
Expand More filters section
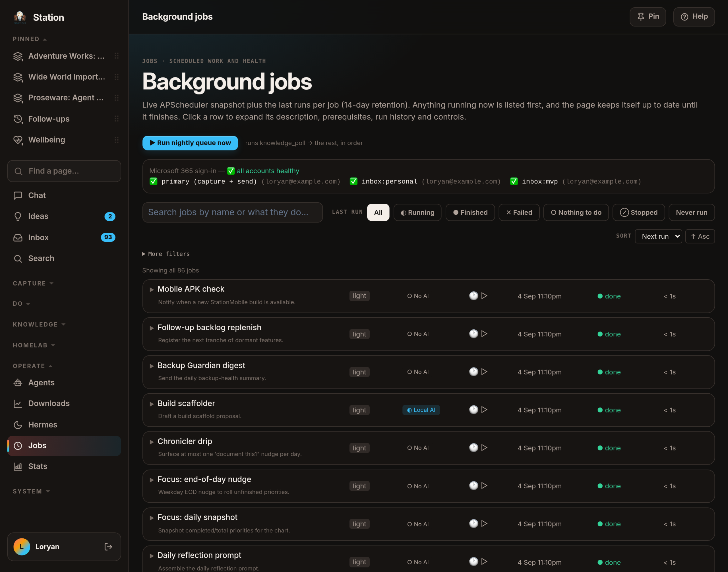pyautogui.click(x=166, y=254)
